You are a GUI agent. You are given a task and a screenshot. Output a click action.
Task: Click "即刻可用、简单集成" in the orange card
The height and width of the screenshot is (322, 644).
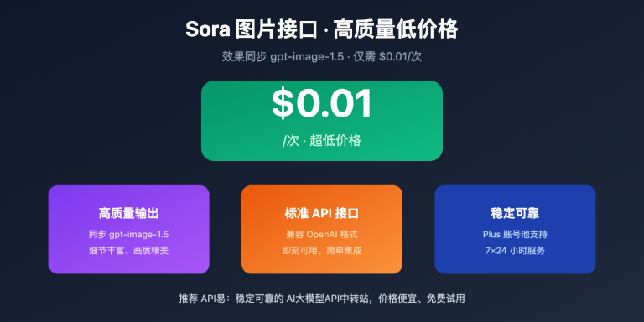[x=322, y=251]
